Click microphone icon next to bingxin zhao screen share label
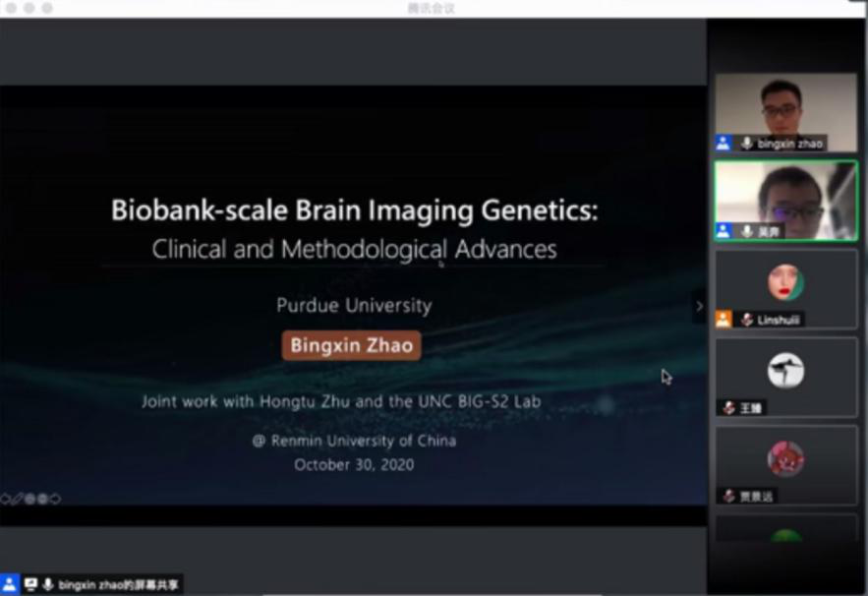This screenshot has width=868, height=596. pyautogui.click(x=47, y=584)
